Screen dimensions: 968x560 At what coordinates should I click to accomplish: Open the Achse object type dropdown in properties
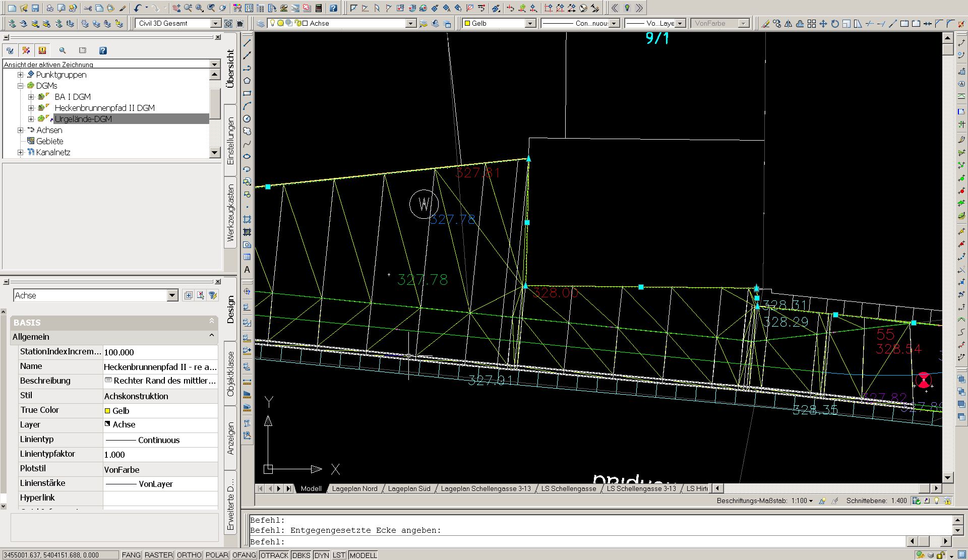click(x=172, y=295)
